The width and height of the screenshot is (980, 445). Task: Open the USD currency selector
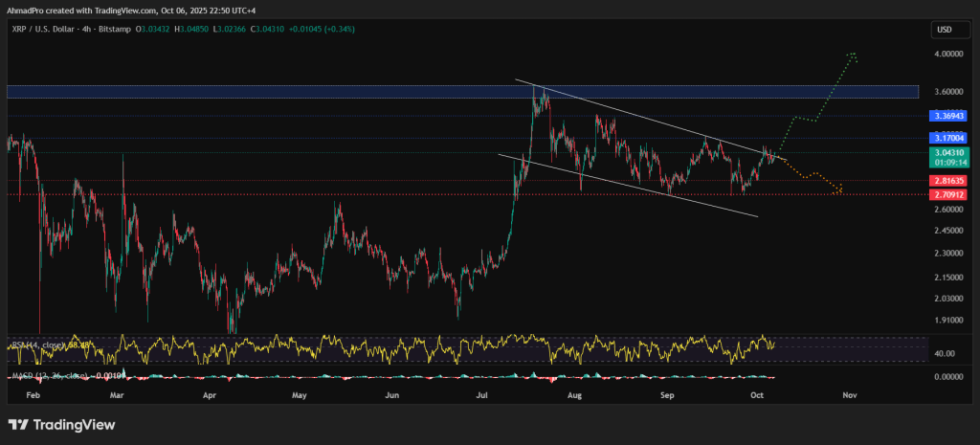pos(944,30)
